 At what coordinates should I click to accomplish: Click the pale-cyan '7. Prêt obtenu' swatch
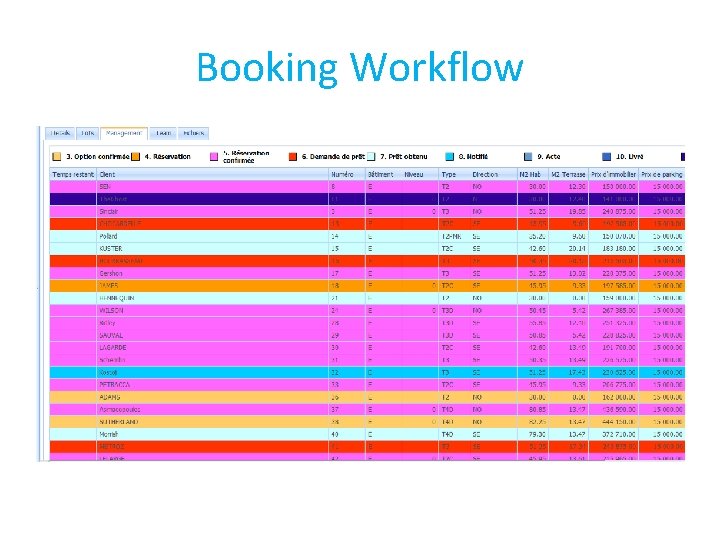(371, 157)
